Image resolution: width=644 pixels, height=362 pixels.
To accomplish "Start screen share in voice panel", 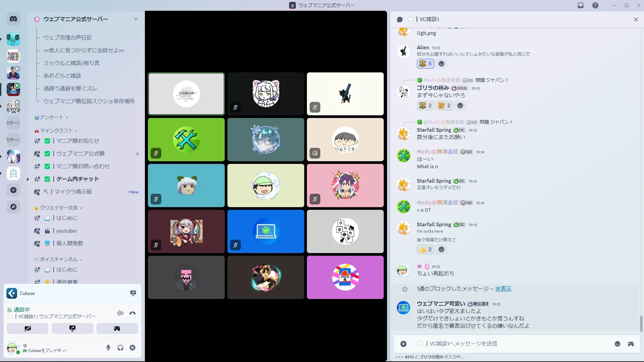I will (x=72, y=328).
